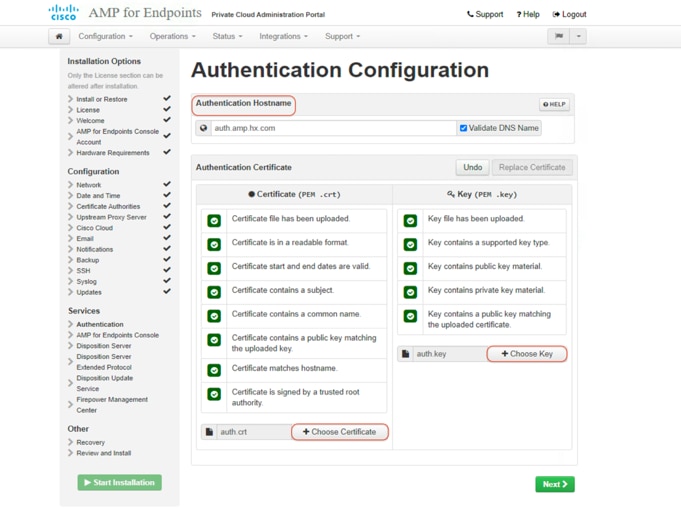Click the green check icon for 'Certificate is in a readable format'

tap(214, 245)
